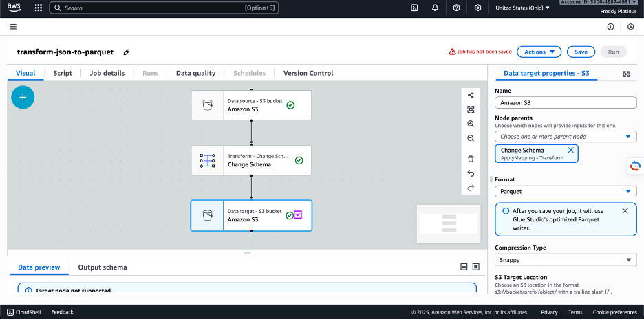Expand the properties panel to full screen
This screenshot has height=319, width=644.
point(626,74)
